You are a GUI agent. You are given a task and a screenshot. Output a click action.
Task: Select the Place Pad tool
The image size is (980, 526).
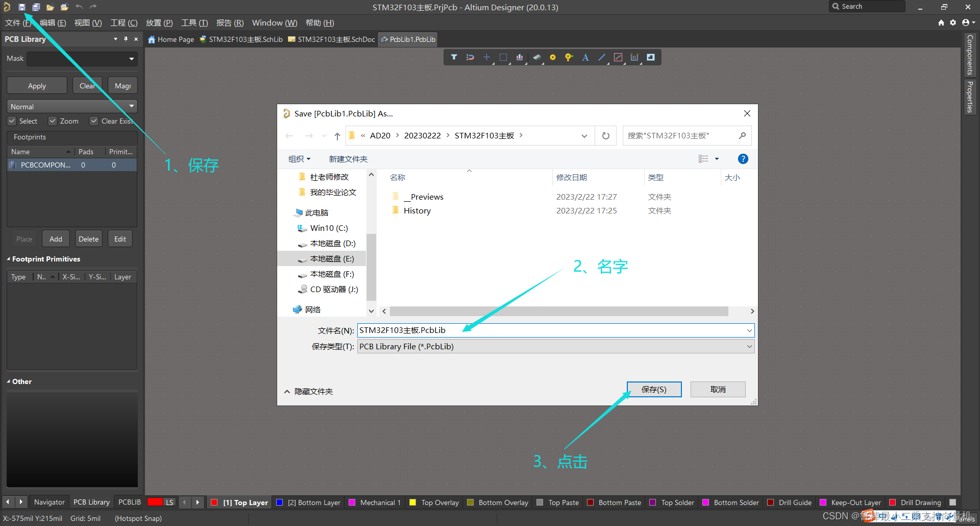click(553, 57)
